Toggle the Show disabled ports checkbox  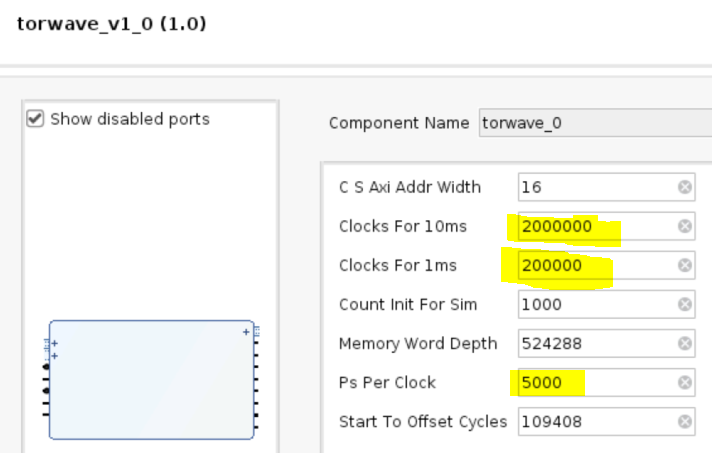click(x=35, y=119)
